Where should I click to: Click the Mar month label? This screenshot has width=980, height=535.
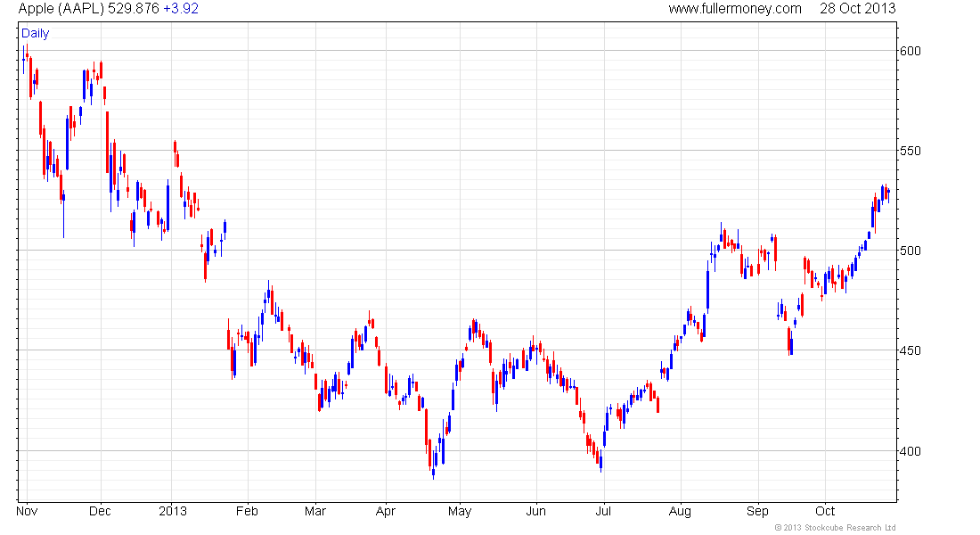315,511
